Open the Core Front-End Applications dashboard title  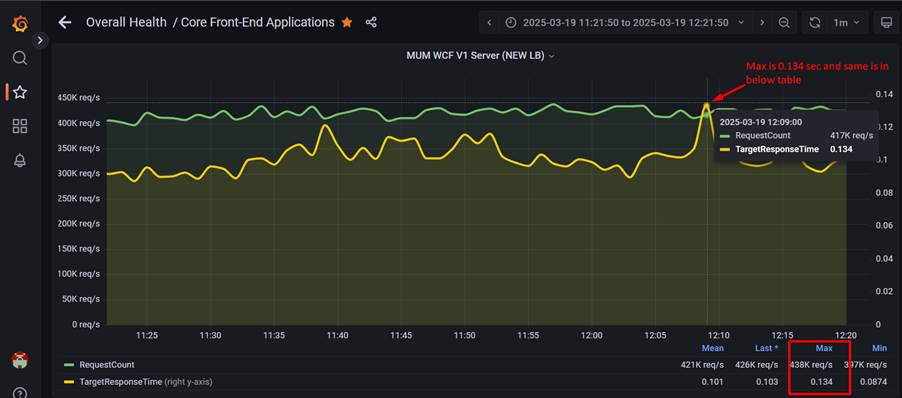258,22
